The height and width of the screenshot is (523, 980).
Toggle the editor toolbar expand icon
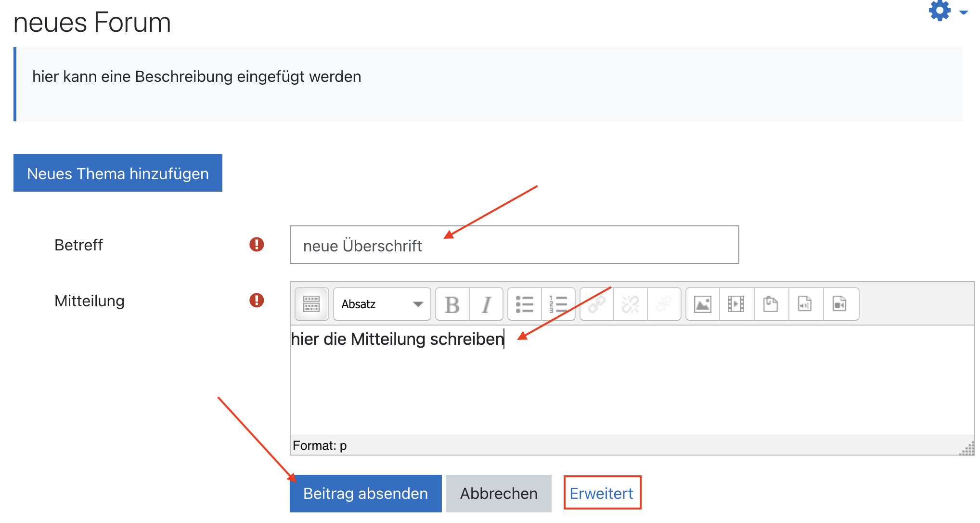click(311, 304)
